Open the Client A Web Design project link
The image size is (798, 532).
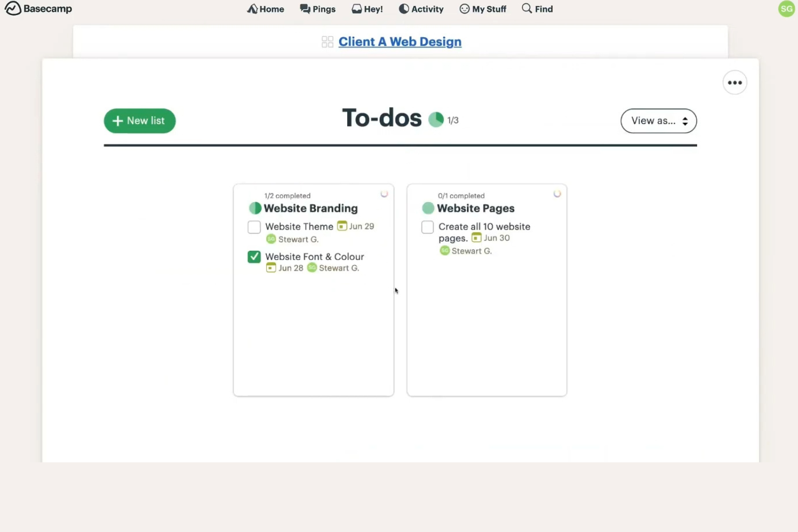(400, 42)
